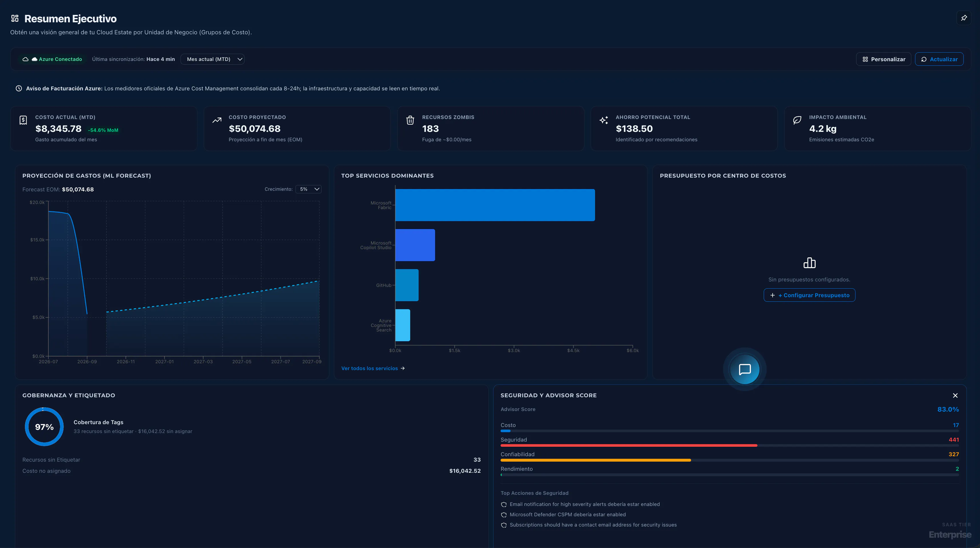Click the dashboard grid icon beside Resumen Ejecutivo

tap(15, 18)
